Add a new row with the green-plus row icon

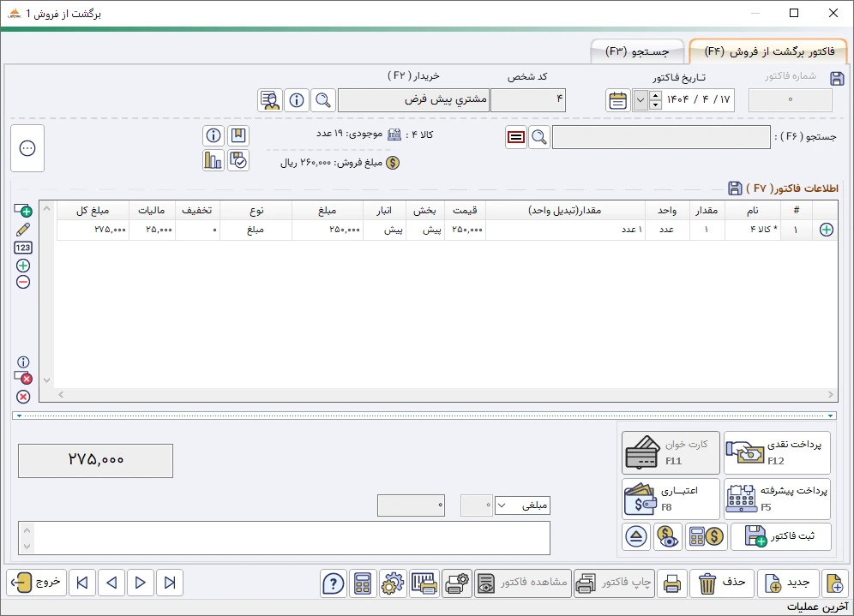[x=23, y=211]
